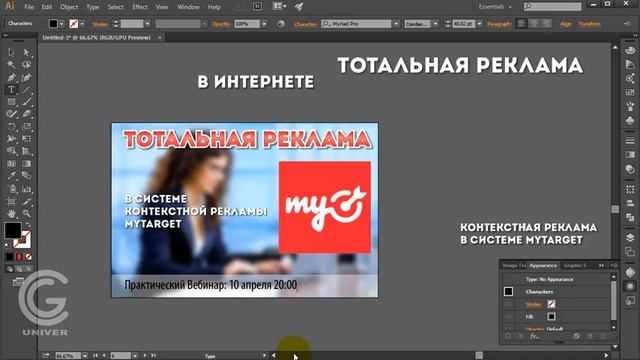Open the Window menu
This screenshot has width=640, height=360.
(188, 7)
